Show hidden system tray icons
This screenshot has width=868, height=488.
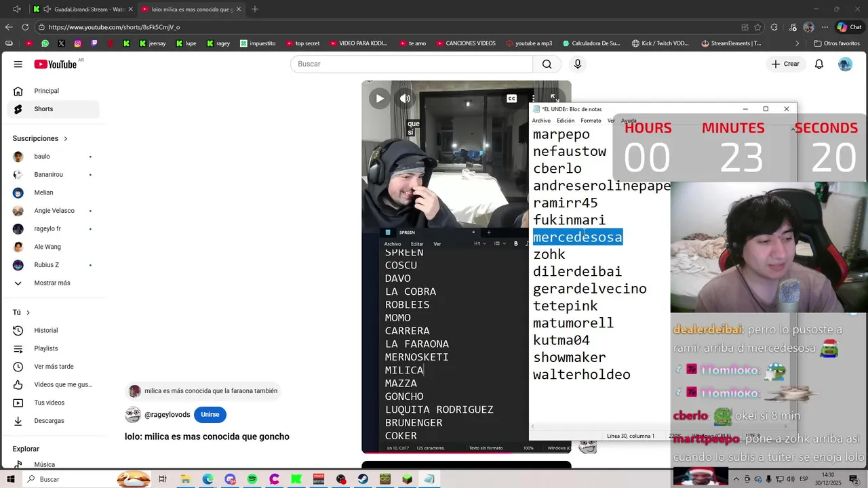[x=736, y=479]
